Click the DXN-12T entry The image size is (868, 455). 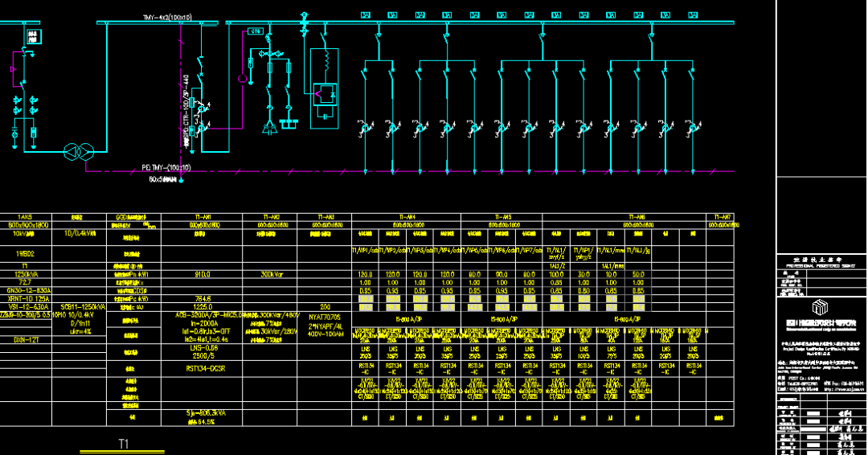(26, 340)
